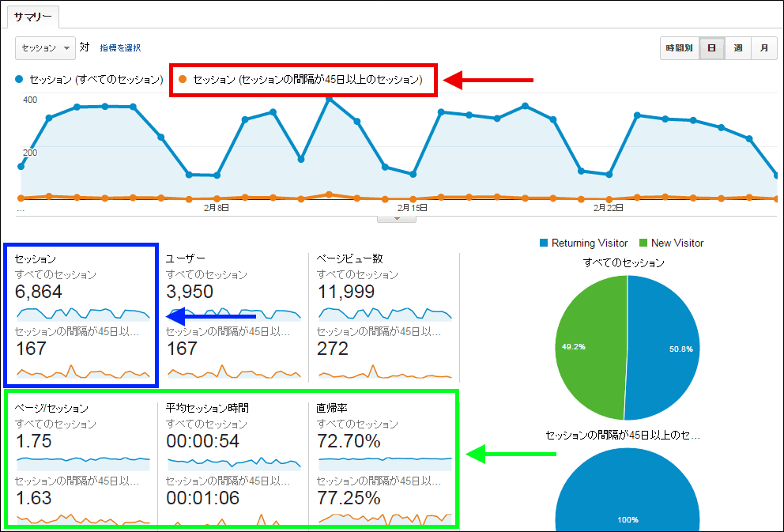Viewport: 784px width, 532px height.
Task: Click the 77.25% segment bounce rate
Action: pos(349,498)
